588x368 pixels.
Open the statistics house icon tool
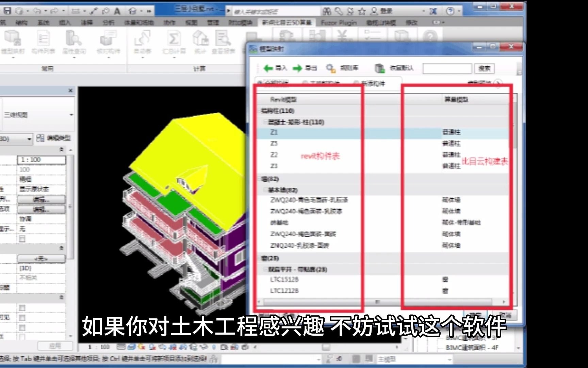coord(200,42)
